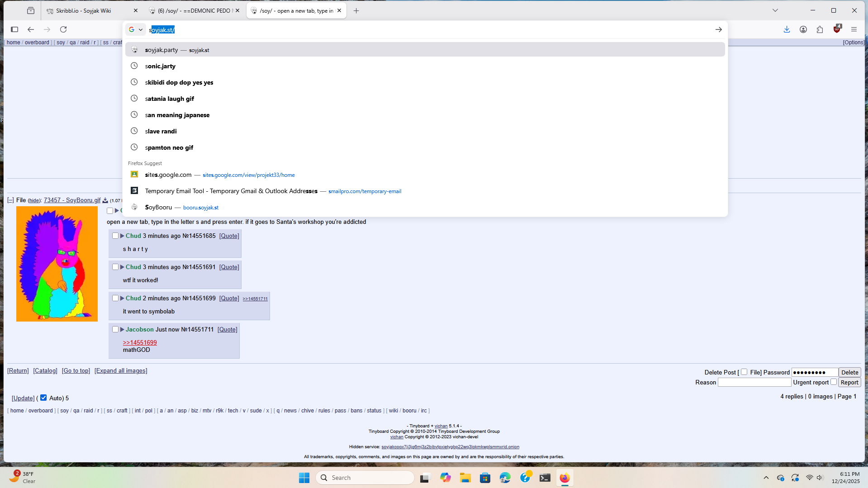Collapse the thread with [–] toggle
Viewport: 868px width, 488px height.
(x=10, y=200)
